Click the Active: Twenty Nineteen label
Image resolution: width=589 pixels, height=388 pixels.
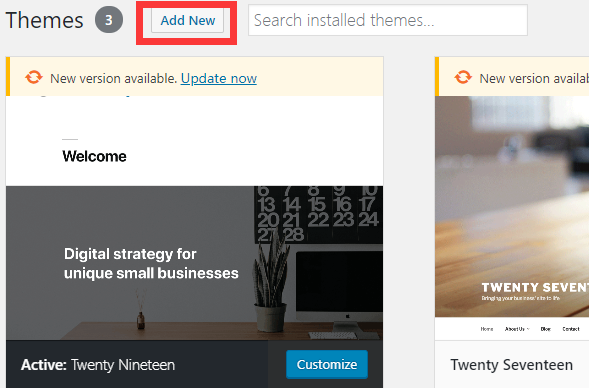tap(98, 365)
